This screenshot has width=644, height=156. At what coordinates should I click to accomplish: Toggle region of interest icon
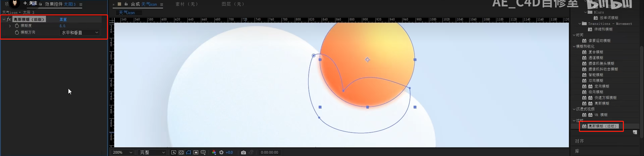point(196,152)
